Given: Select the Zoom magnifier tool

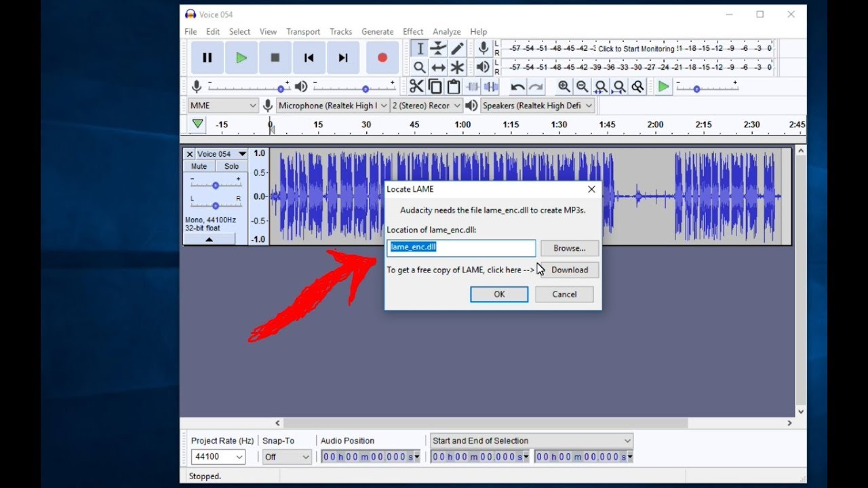Looking at the screenshot, I should coord(420,67).
